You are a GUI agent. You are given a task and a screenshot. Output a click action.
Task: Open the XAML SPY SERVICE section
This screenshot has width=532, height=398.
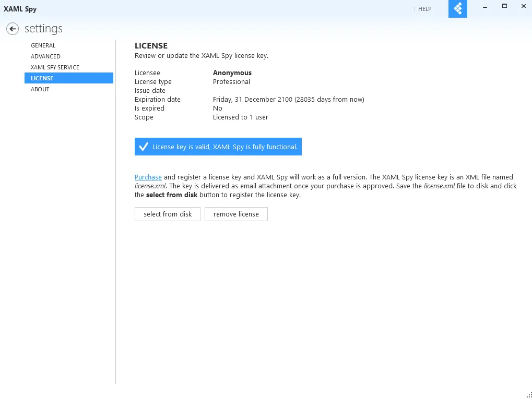click(55, 67)
